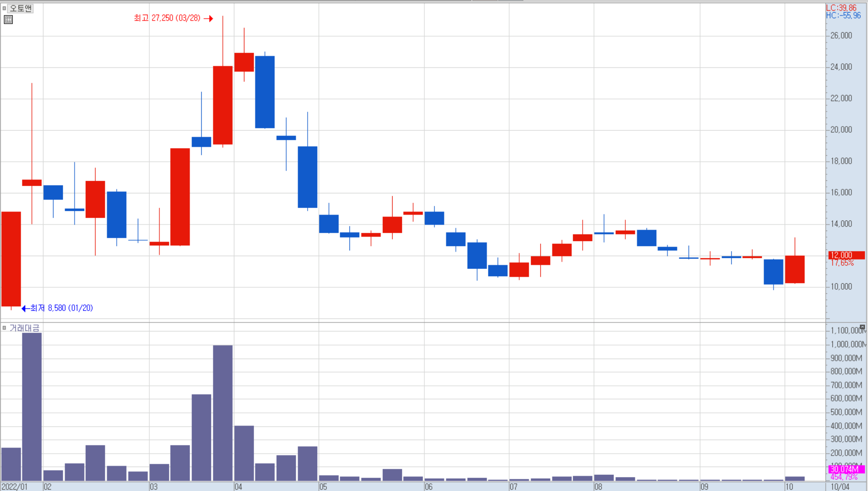Click the 거래대금 indicator label
This screenshot has height=491, width=868.
tap(24, 328)
